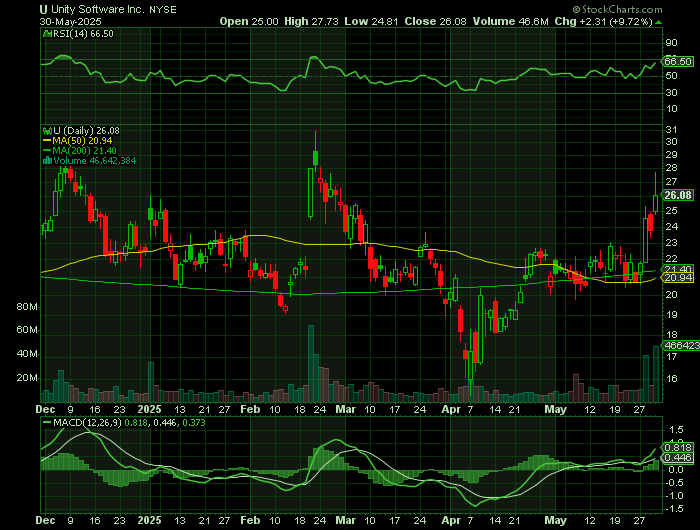Screen dimensions: 700x530
Task: Click the tallest volume bar in late February
Action: point(311,363)
